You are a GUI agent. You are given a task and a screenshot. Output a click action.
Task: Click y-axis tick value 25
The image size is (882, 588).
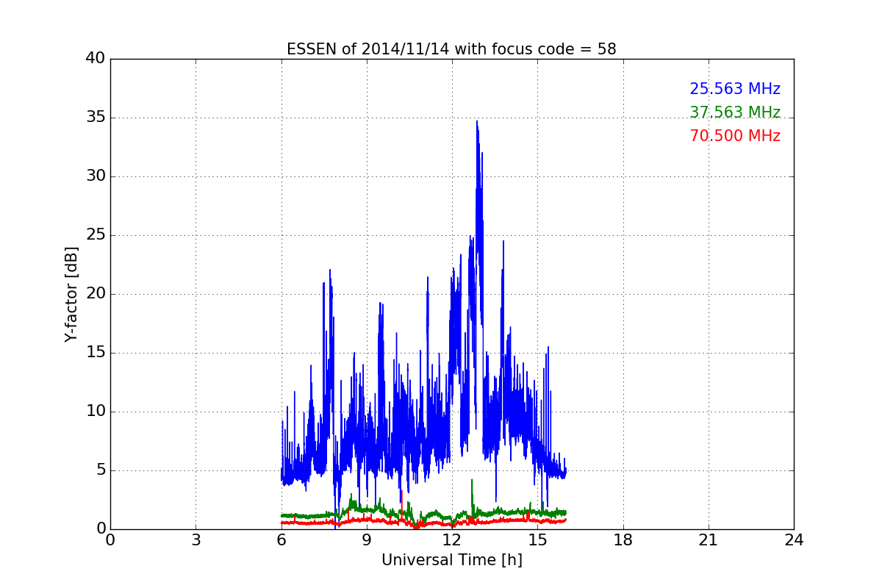coord(96,235)
